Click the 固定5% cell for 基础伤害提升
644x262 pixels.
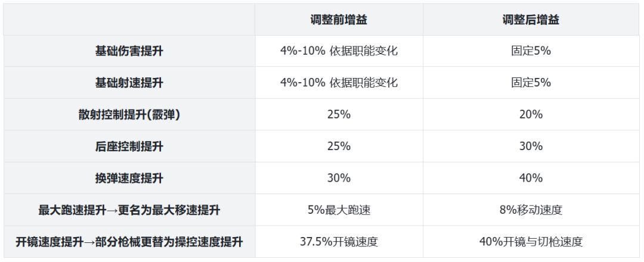tap(531, 51)
